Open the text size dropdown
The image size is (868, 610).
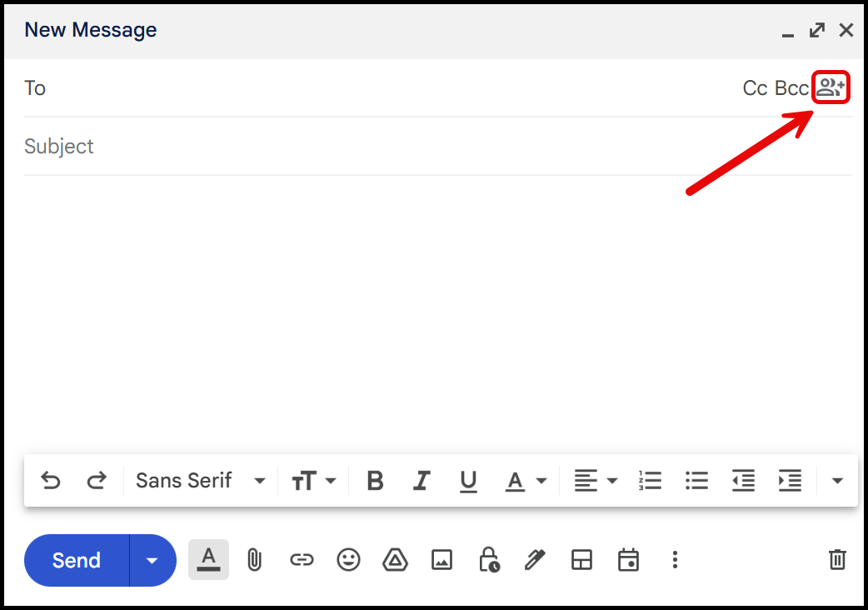[x=314, y=481]
